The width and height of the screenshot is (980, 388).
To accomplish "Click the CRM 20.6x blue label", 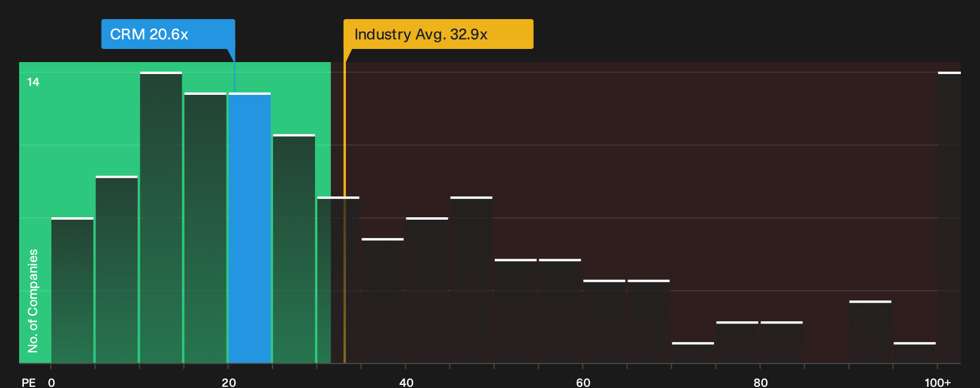I will (168, 34).
